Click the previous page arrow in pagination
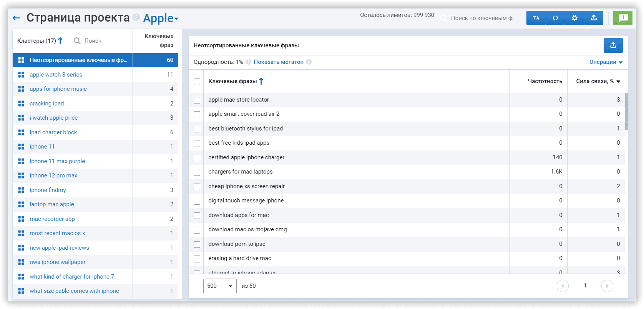Image resolution: width=644 pixels, height=309 pixels. [x=563, y=286]
